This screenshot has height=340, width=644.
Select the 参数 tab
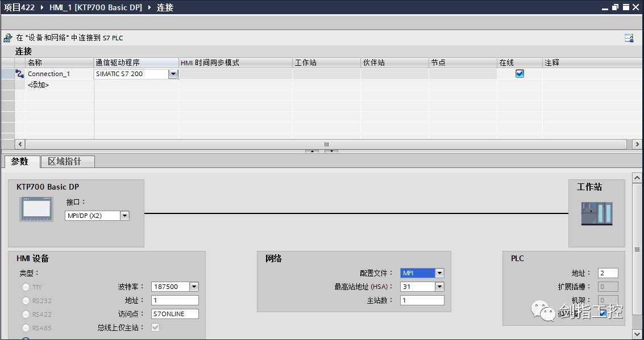tap(20, 161)
